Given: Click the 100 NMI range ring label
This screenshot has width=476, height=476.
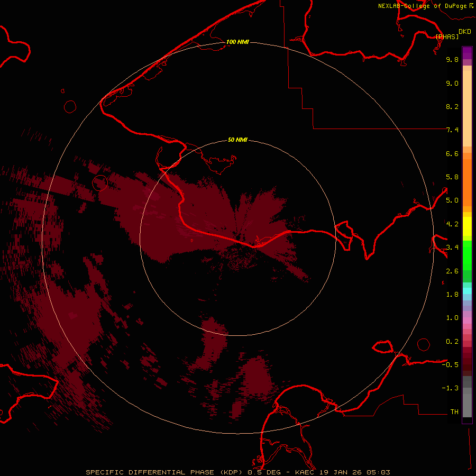Looking at the screenshot, I should pyautogui.click(x=237, y=42).
